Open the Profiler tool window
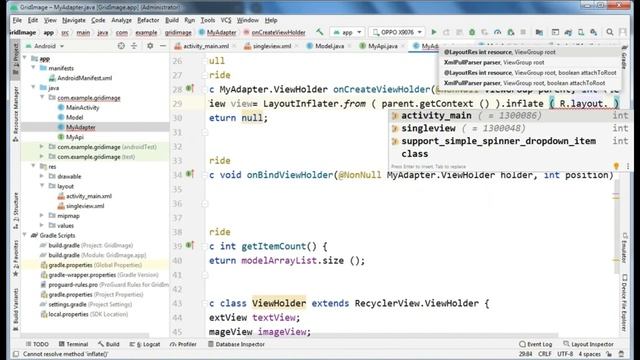640x360 pixels. pyautogui.click(x=183, y=344)
